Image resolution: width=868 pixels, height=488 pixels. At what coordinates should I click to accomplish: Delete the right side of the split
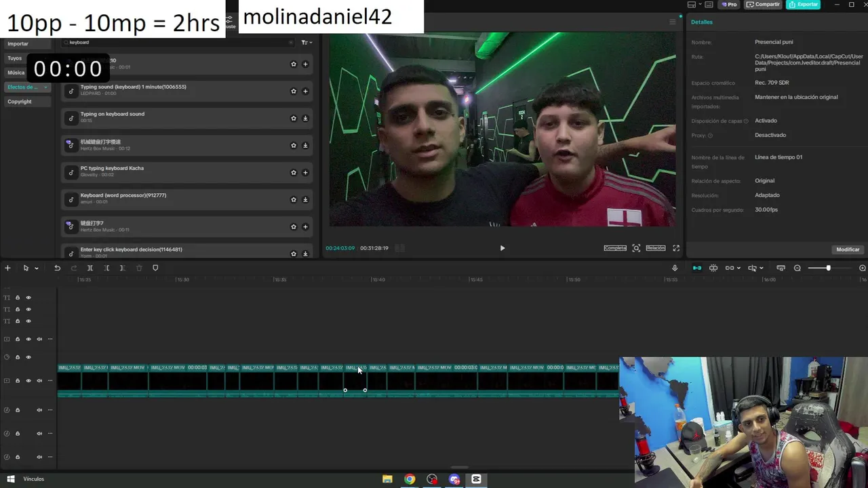tap(122, 268)
